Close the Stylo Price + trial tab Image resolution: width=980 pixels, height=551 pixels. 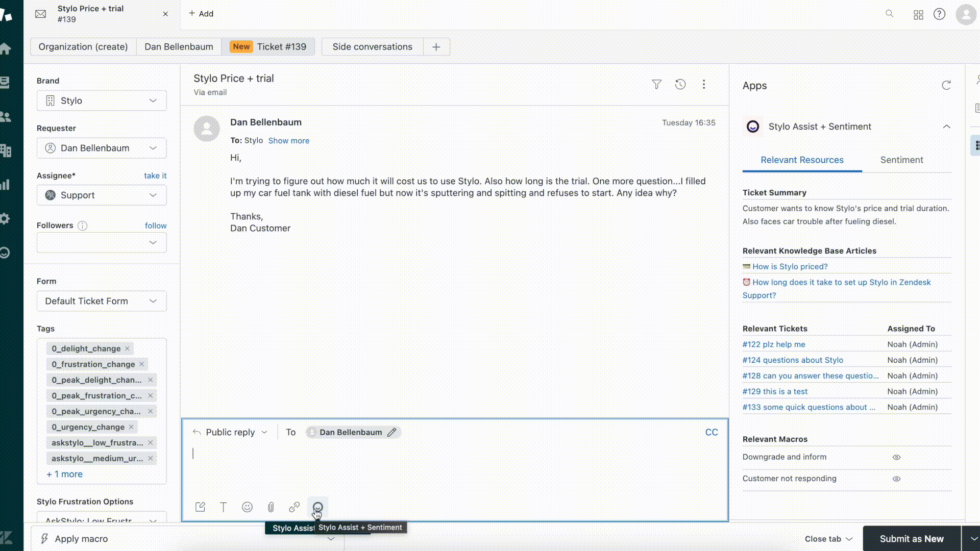[x=165, y=14]
